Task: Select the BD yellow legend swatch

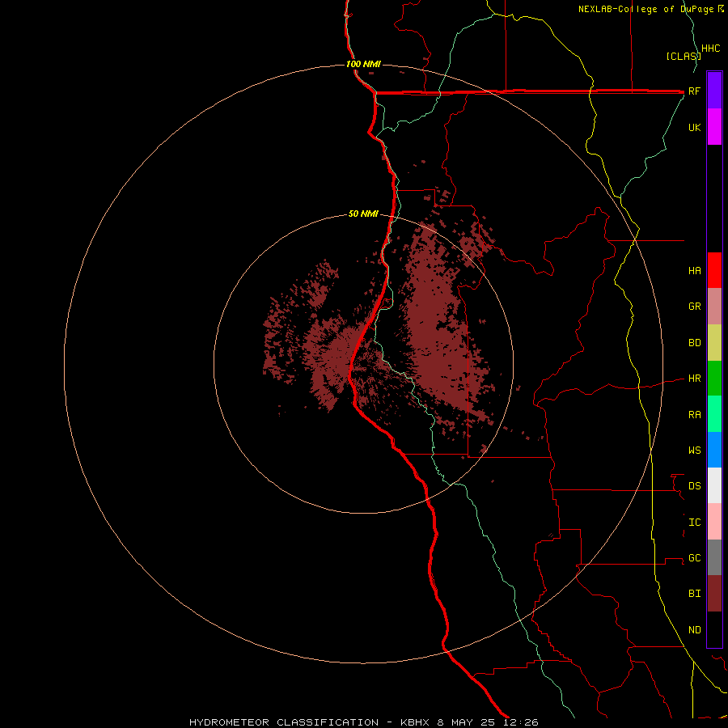Action: pos(714,343)
